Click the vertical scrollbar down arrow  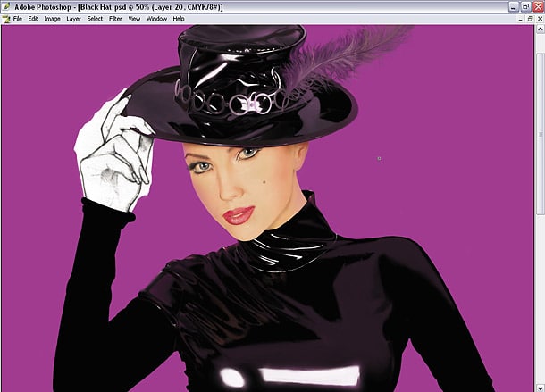point(541,387)
